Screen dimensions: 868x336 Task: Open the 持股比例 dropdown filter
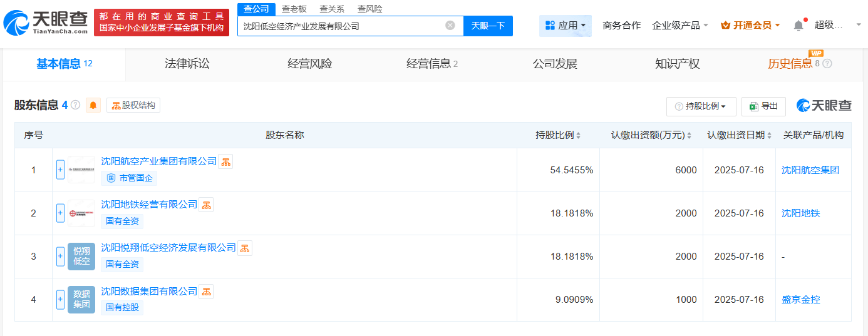[700, 106]
